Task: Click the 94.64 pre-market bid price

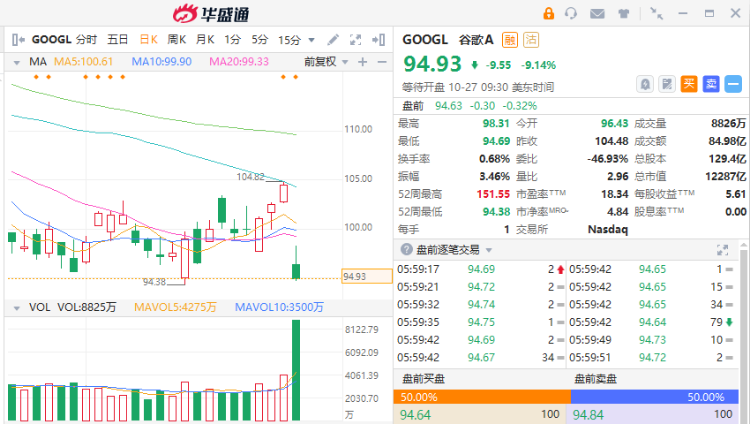Action: click(415, 414)
